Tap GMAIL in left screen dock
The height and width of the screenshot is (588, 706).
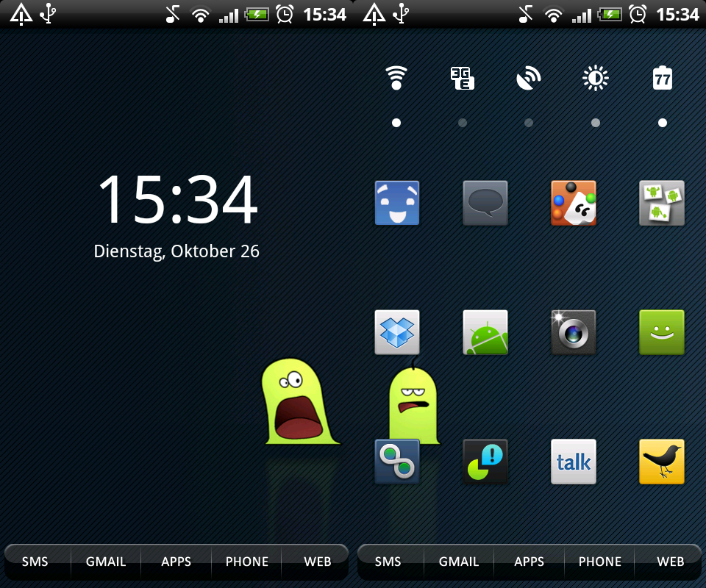(106, 562)
